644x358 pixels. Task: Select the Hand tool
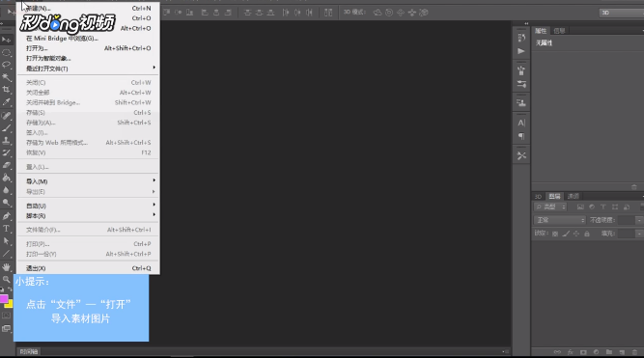tap(6, 267)
